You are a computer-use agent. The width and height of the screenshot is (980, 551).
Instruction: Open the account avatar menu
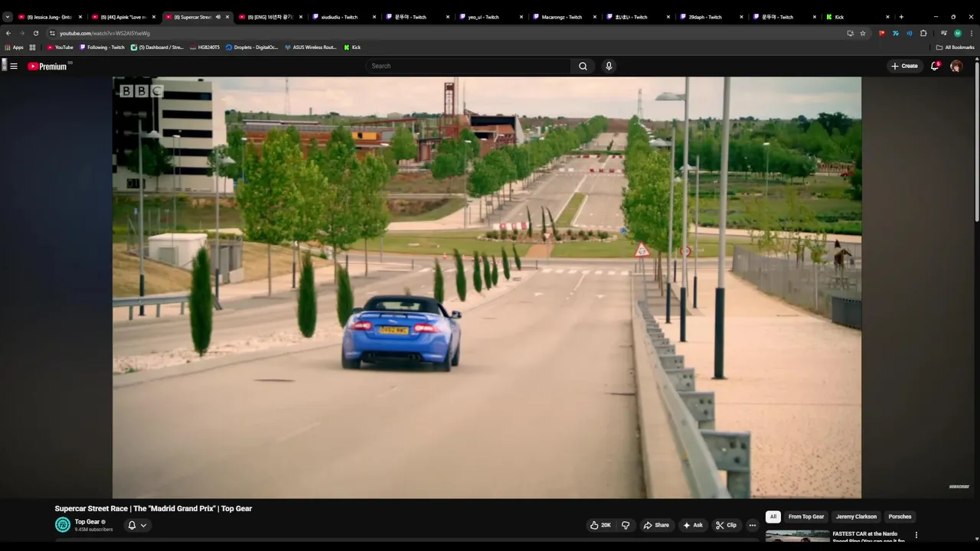coord(956,66)
